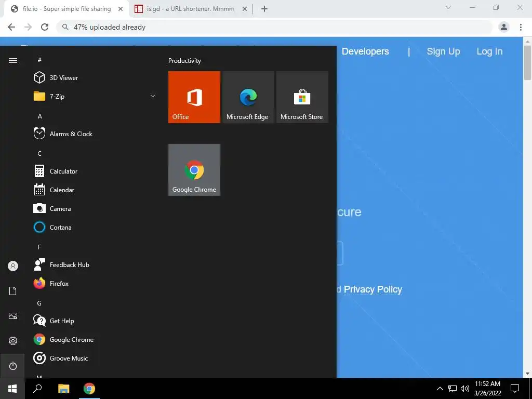The height and width of the screenshot is (399, 532).
Task: Open File Explorer from the taskbar
Action: 63,389
